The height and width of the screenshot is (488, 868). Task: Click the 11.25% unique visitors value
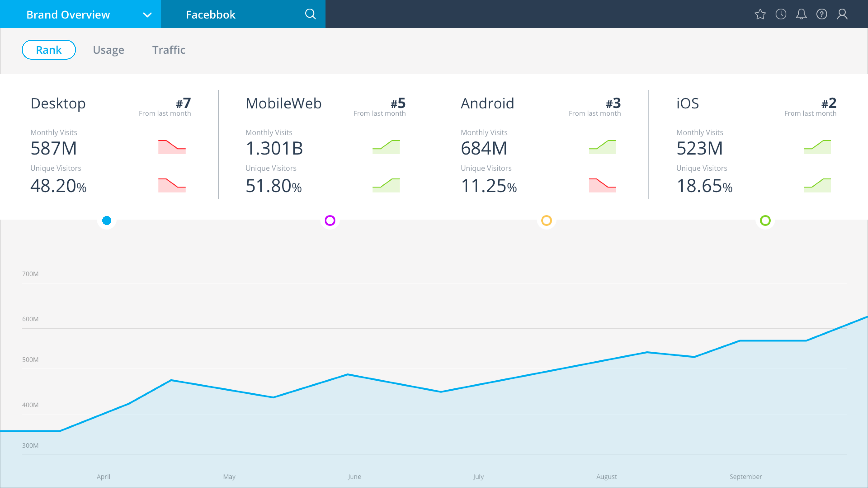(489, 186)
